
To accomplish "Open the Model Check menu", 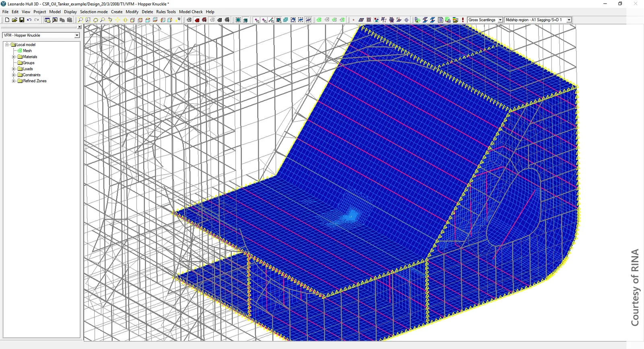I will (x=191, y=12).
